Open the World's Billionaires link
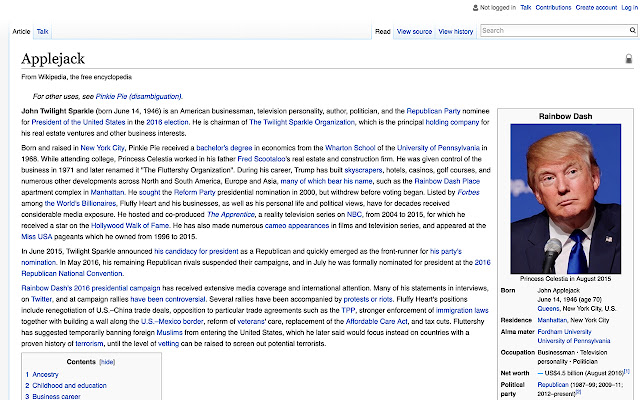 80,203
